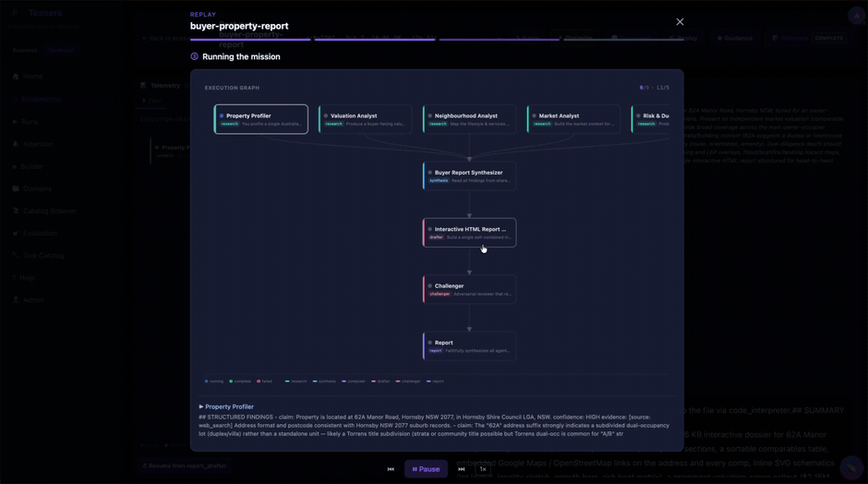
Task: Click the Valuation Analyst status dot
Action: (325, 115)
